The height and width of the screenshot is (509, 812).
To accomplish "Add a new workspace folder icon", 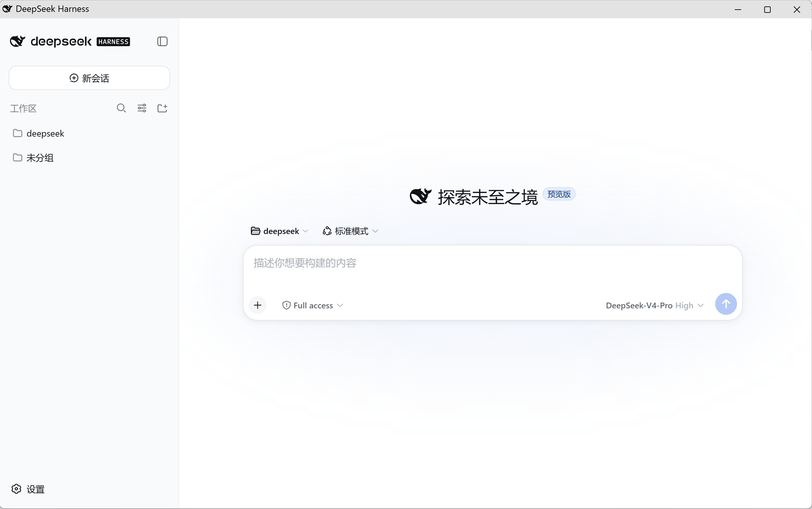I will (162, 108).
